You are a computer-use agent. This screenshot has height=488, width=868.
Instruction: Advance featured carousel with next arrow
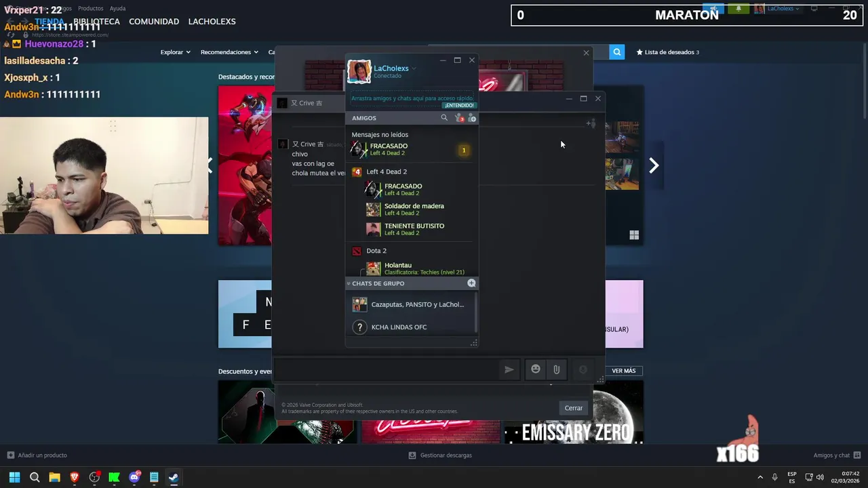[654, 165]
